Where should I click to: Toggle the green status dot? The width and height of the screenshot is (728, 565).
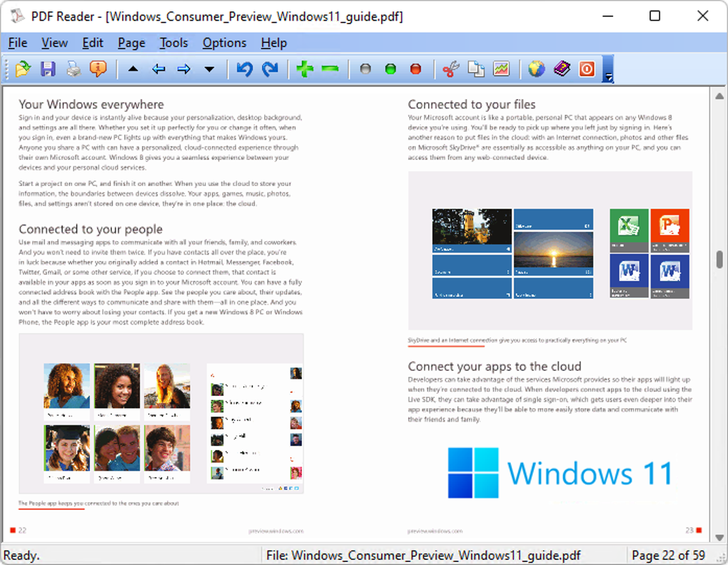point(390,68)
